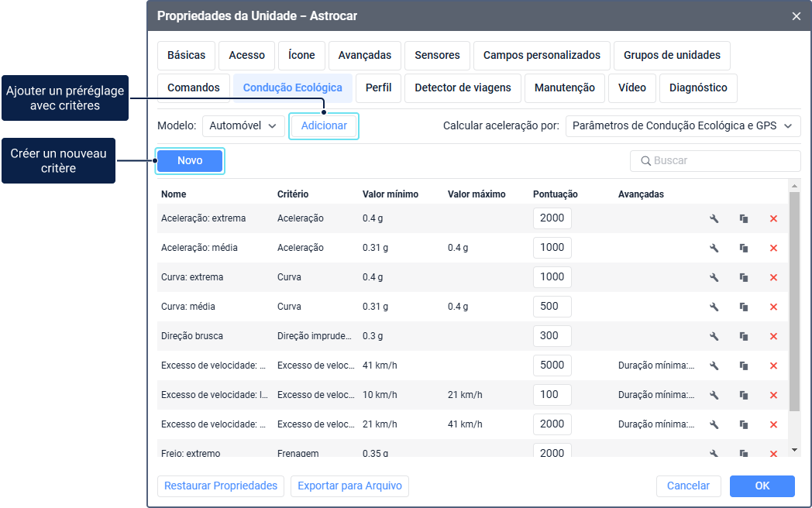
Task: Click Exportar para Arquivo button
Action: coord(349,486)
